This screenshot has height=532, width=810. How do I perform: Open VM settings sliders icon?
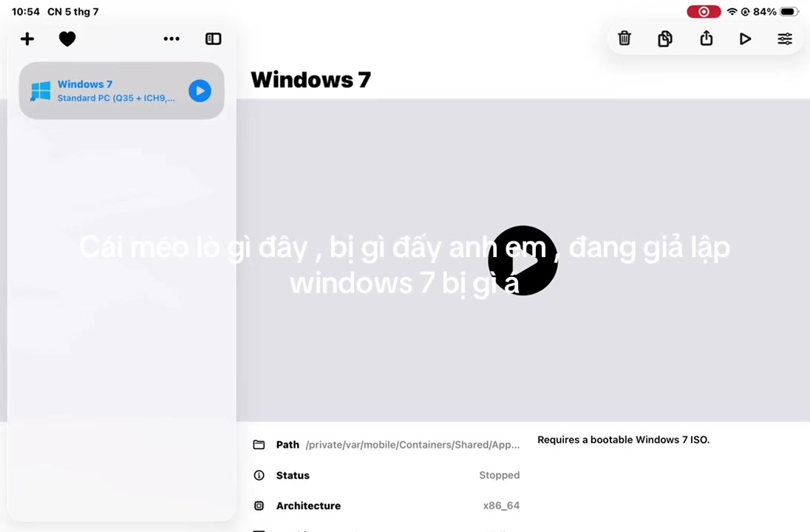point(785,38)
